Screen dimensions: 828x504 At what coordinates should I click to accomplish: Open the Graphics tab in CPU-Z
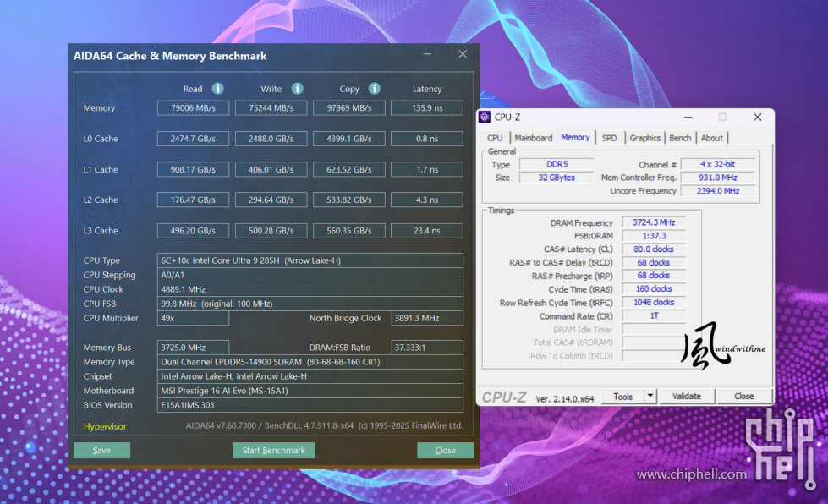point(644,138)
